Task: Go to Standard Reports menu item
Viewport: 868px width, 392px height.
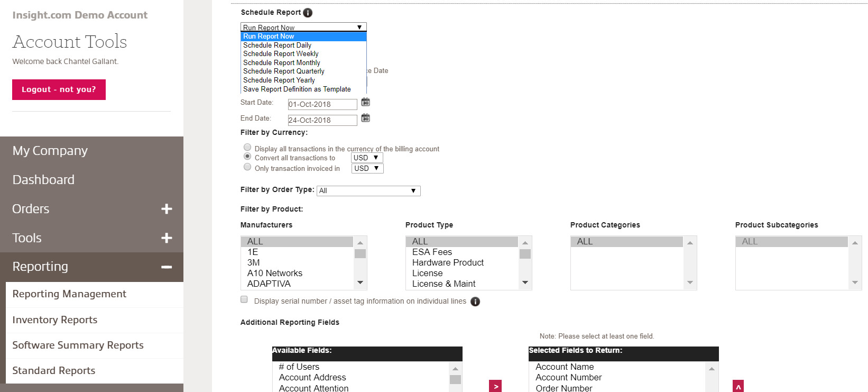Action: pos(54,371)
